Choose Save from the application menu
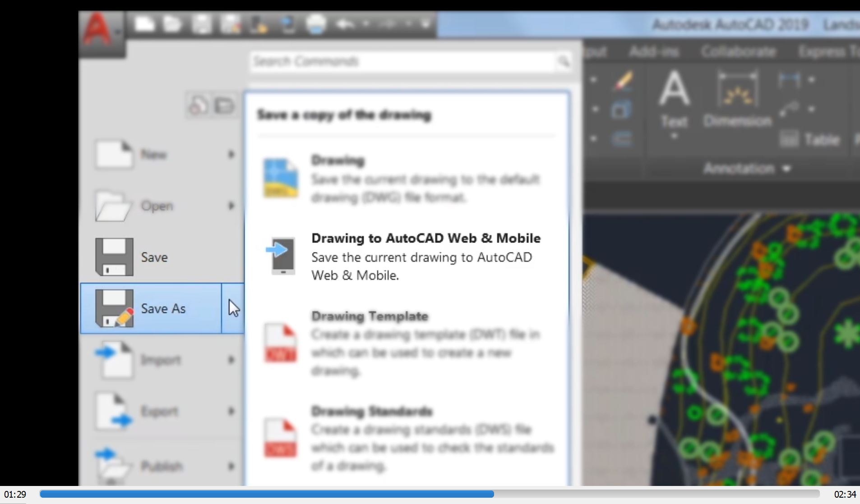The width and height of the screenshot is (860, 504). [153, 257]
